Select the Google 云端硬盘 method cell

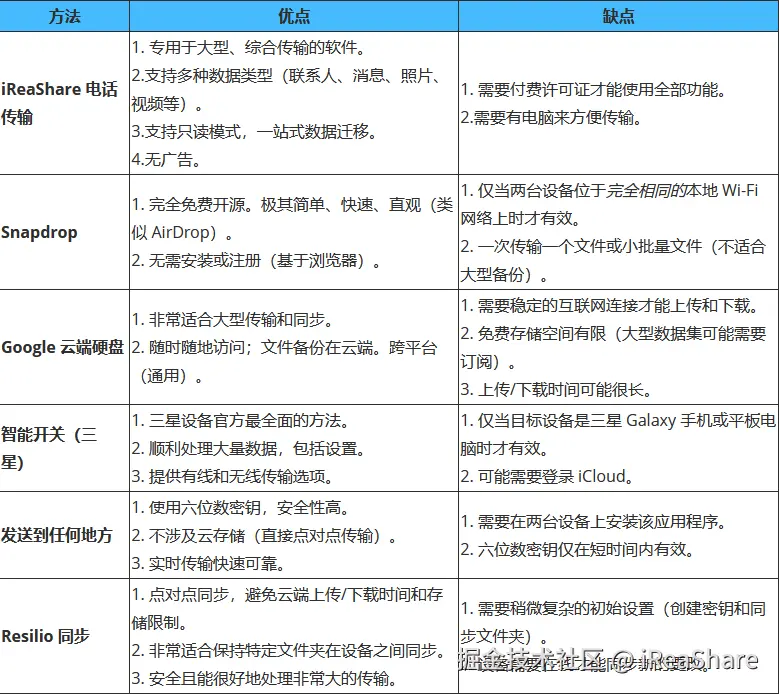point(65,347)
